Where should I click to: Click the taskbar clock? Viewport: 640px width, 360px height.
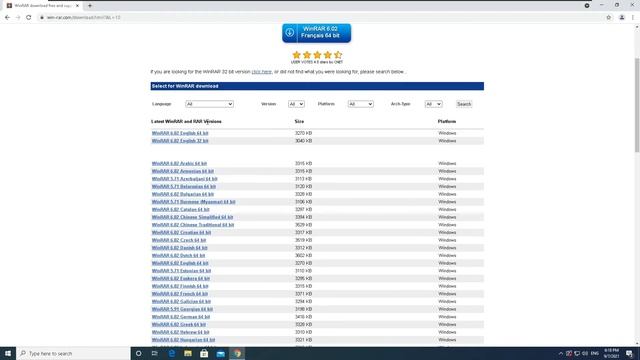coord(612,353)
